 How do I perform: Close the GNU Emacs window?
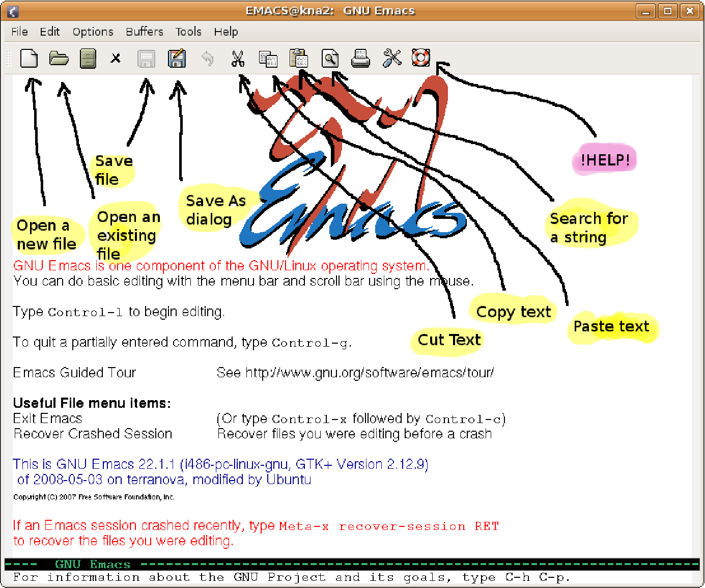tap(690, 11)
